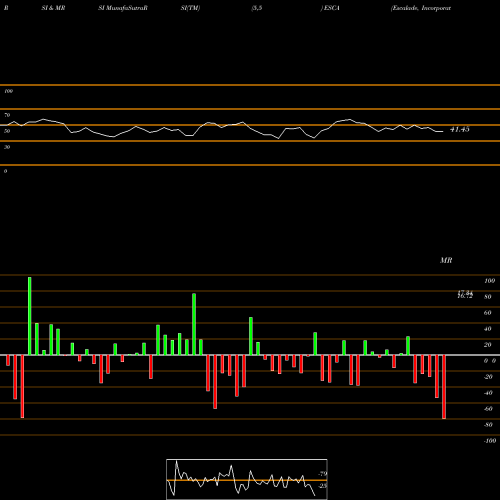Click the 70 level label on RSI axis
The height and width of the screenshot is (500, 500).
tap(7, 115)
